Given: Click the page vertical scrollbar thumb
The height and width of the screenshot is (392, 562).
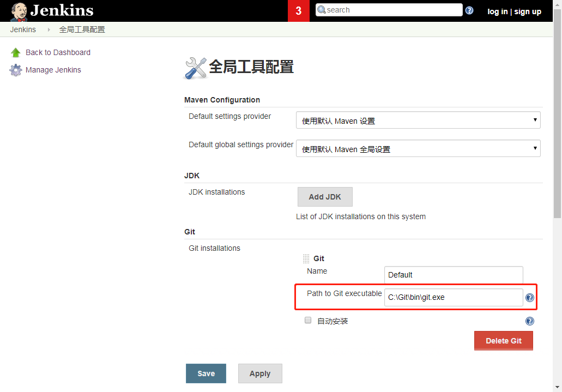Looking at the screenshot, I should tap(557, 115).
